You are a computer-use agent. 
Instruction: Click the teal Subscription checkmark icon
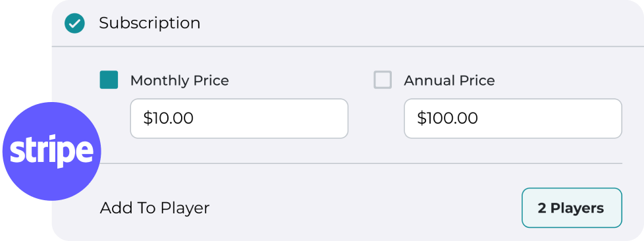[x=75, y=24]
